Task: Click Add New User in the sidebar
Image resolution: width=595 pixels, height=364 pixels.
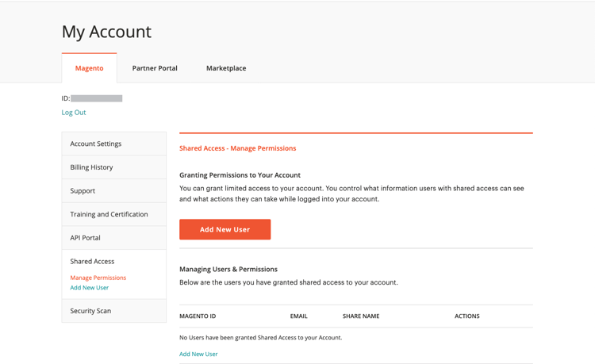Action: pyautogui.click(x=89, y=288)
